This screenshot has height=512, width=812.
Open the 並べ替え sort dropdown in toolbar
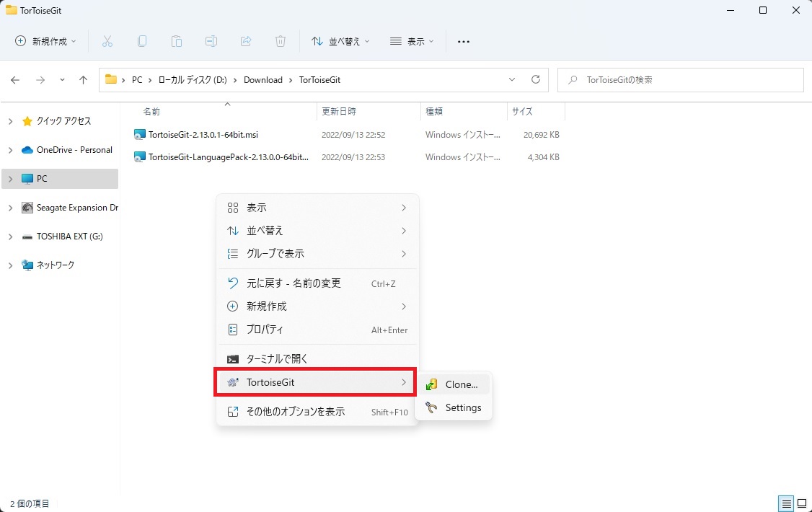point(340,41)
